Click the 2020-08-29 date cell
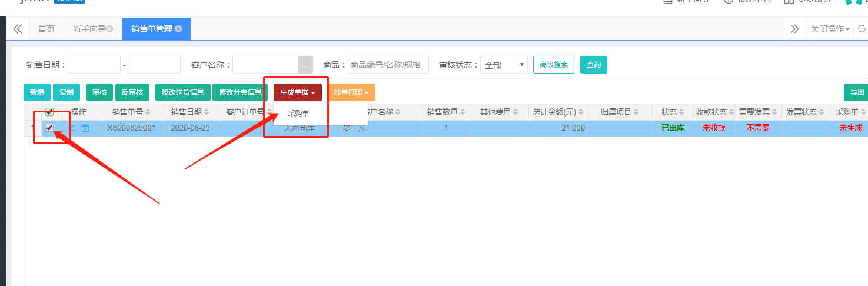868x286 pixels. point(190,128)
